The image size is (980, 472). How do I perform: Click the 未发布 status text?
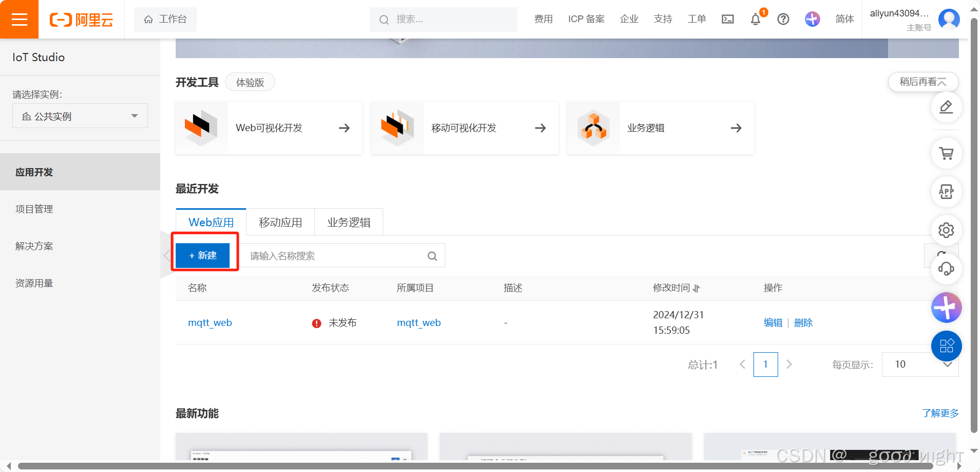coord(343,322)
